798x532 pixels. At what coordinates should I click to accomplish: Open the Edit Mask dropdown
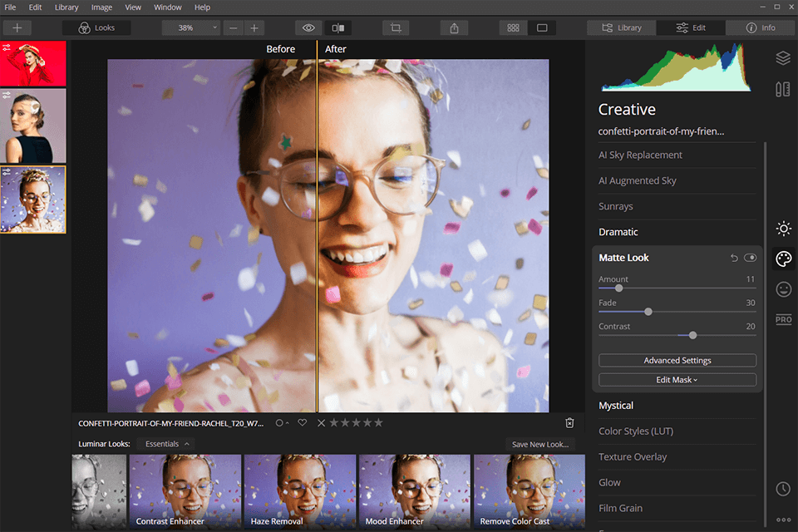(677, 378)
